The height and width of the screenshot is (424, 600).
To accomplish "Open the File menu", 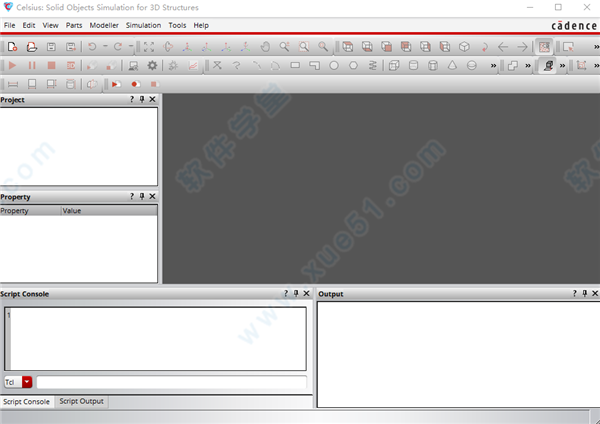I will pos(10,25).
